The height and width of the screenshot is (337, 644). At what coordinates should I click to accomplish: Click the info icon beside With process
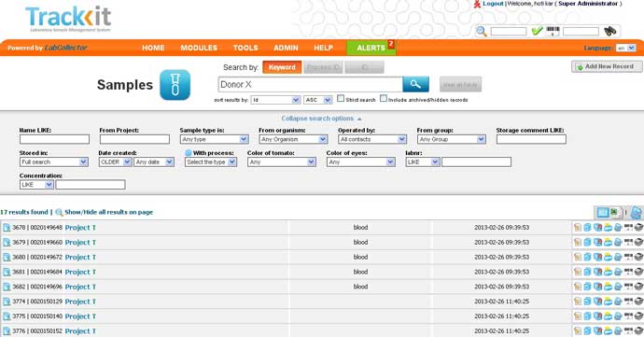(189, 152)
